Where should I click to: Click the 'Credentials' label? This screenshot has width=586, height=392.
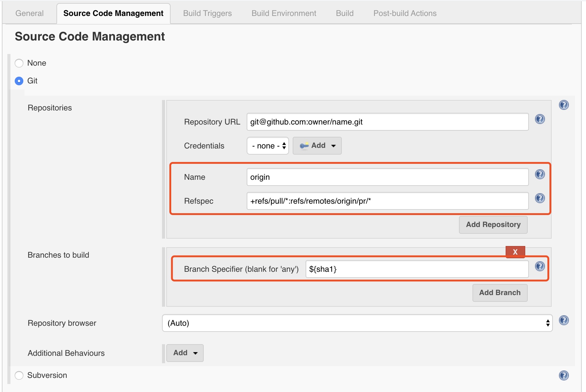tap(204, 146)
